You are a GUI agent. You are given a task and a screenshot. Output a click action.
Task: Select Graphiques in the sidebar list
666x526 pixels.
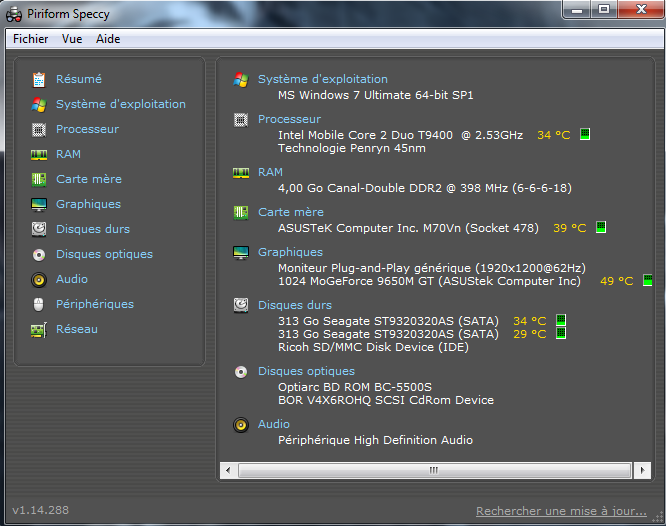pos(88,204)
